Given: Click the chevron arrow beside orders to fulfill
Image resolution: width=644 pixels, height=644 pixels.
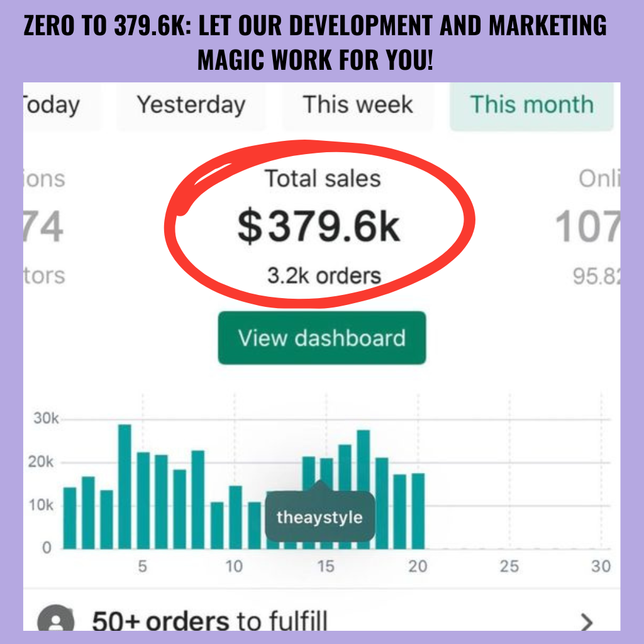Looking at the screenshot, I should [586, 622].
